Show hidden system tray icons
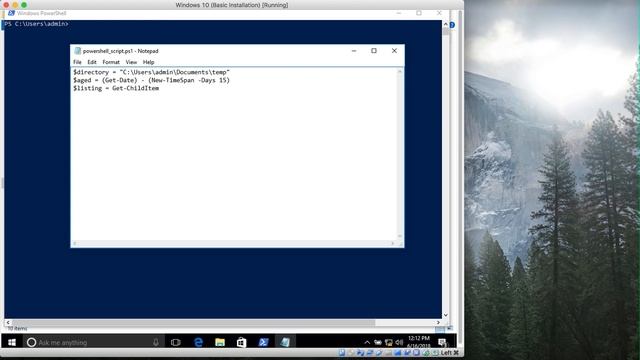The width and height of the screenshot is (640, 360). coord(367,342)
